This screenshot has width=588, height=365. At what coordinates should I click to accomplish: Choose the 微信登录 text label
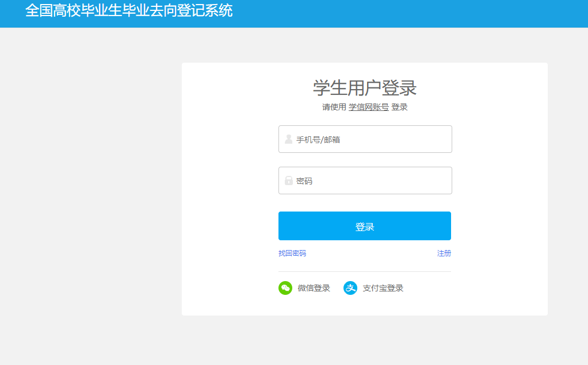pyautogui.click(x=314, y=289)
